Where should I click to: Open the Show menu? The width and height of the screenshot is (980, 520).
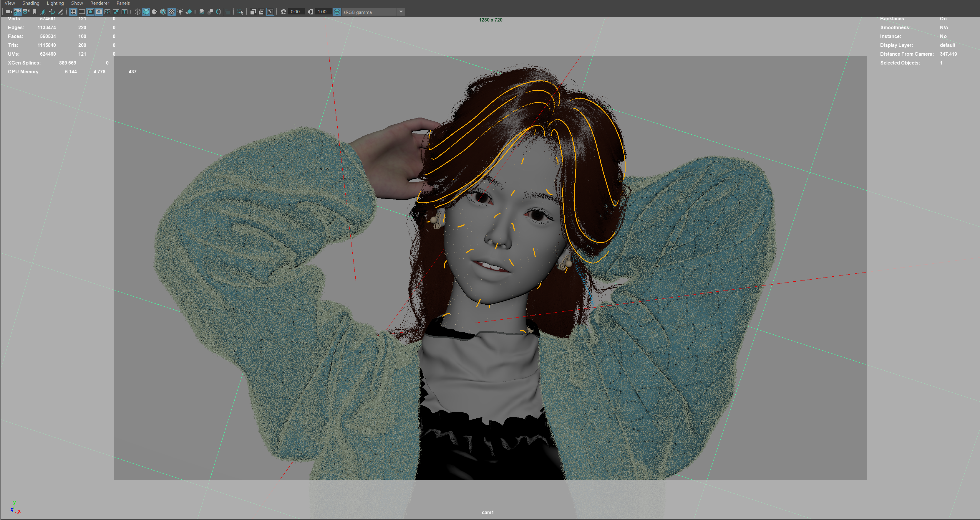click(77, 3)
